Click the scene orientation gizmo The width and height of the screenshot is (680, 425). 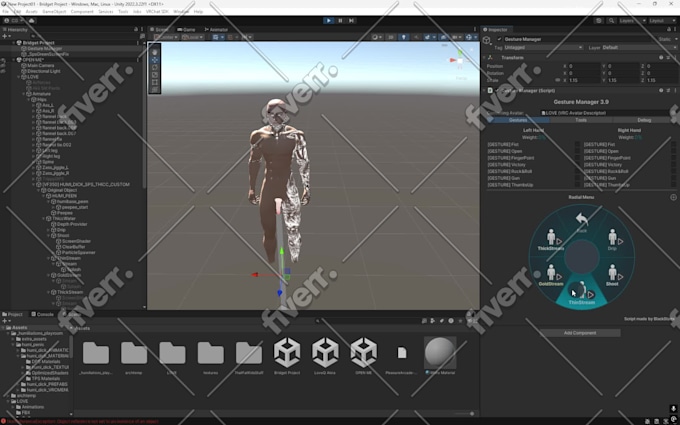(x=458, y=61)
